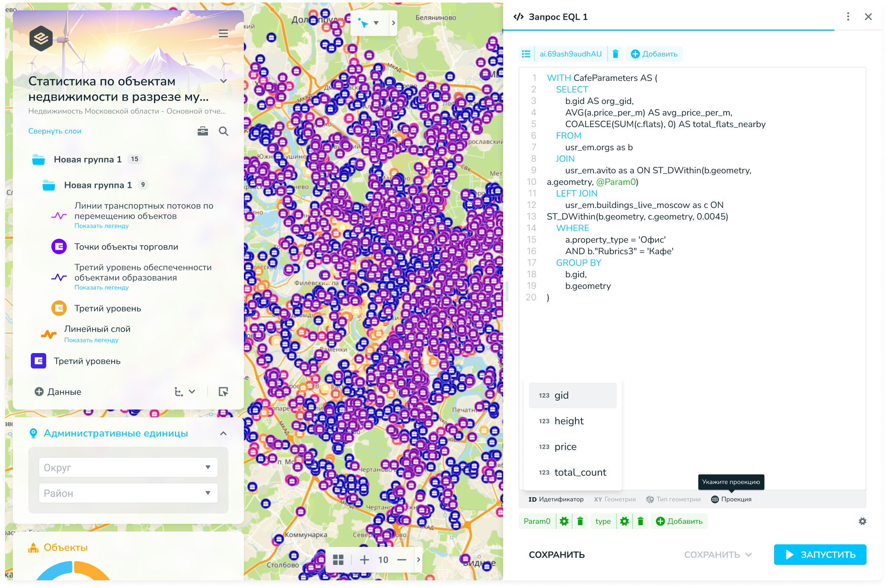The width and height of the screenshot is (887, 588).
Task: Search layers with magnifier icon
Action: 223,131
